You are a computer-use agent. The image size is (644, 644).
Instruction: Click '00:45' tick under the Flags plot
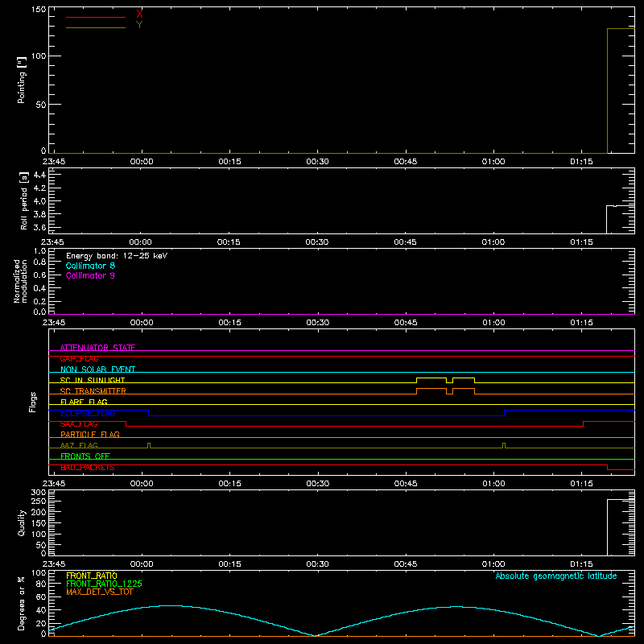(406, 484)
